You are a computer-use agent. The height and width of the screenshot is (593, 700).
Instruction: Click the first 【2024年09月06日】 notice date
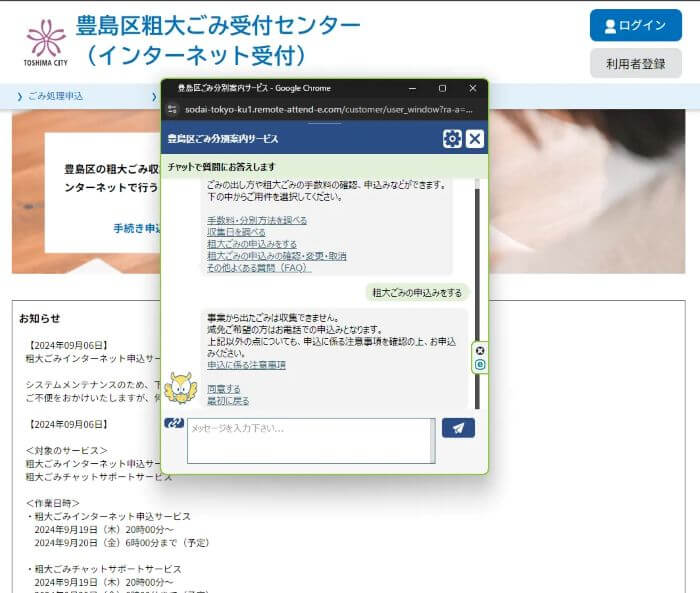pyautogui.click(x=67, y=345)
